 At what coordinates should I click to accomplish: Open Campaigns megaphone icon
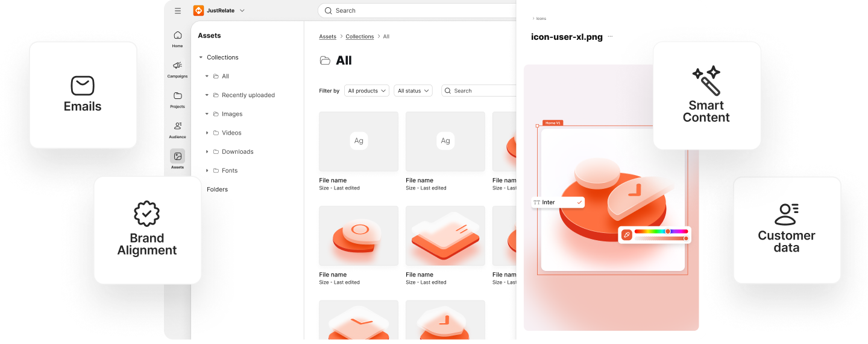click(177, 66)
